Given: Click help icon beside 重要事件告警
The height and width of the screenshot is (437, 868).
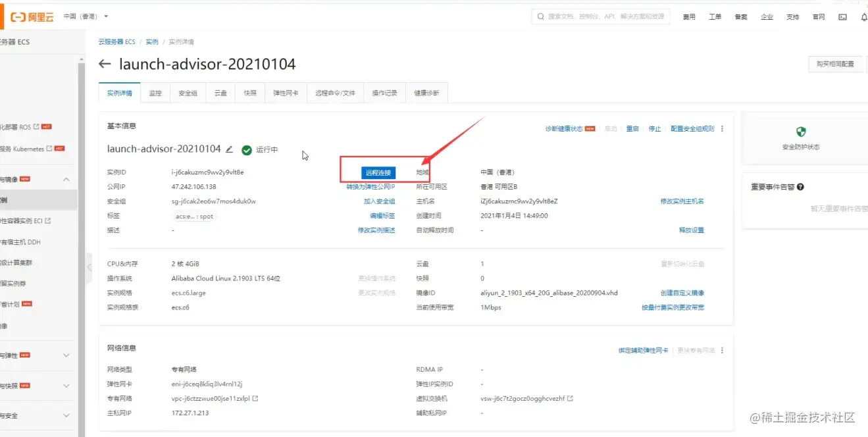Looking at the screenshot, I should coord(800,187).
